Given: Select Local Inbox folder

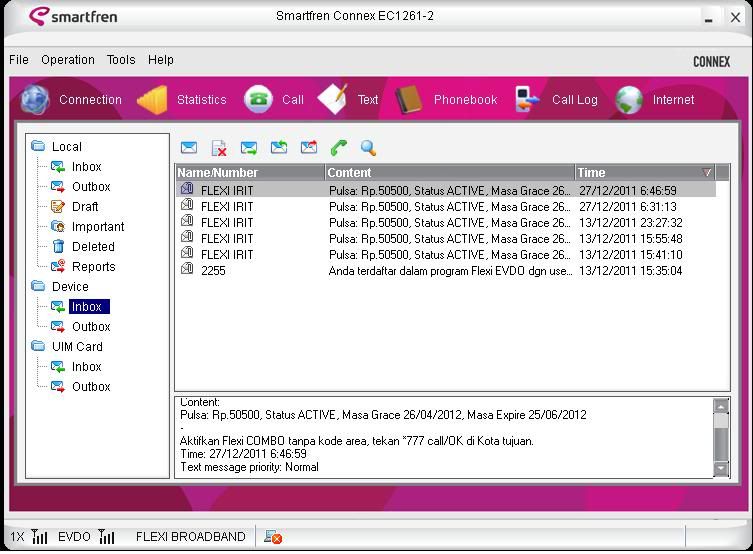Looking at the screenshot, I should pyautogui.click(x=86, y=167).
